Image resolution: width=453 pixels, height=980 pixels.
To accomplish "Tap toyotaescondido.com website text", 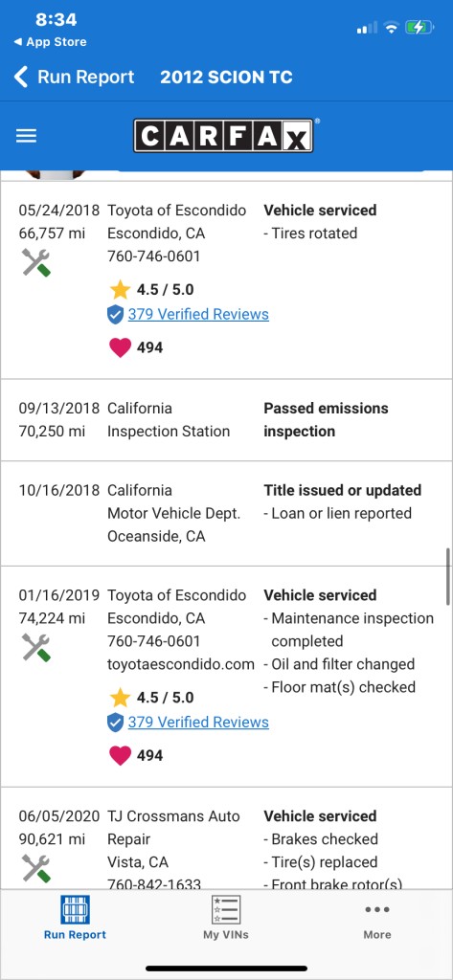I will (181, 664).
